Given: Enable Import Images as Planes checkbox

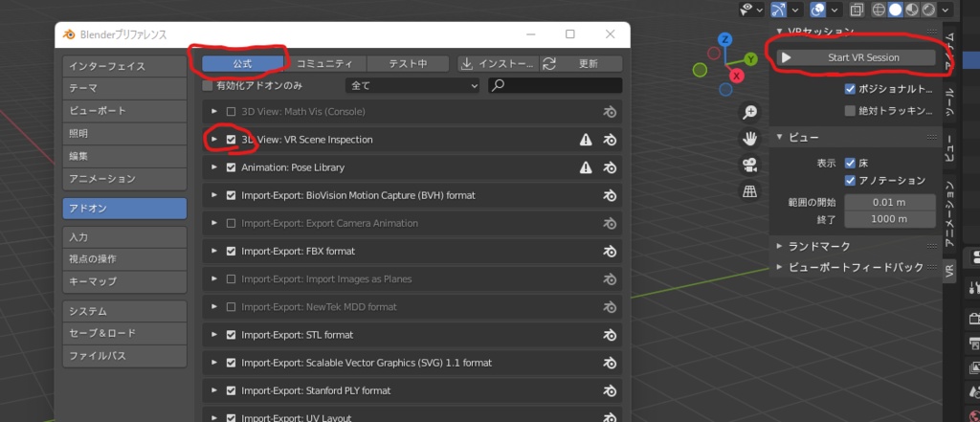Looking at the screenshot, I should coord(232,278).
